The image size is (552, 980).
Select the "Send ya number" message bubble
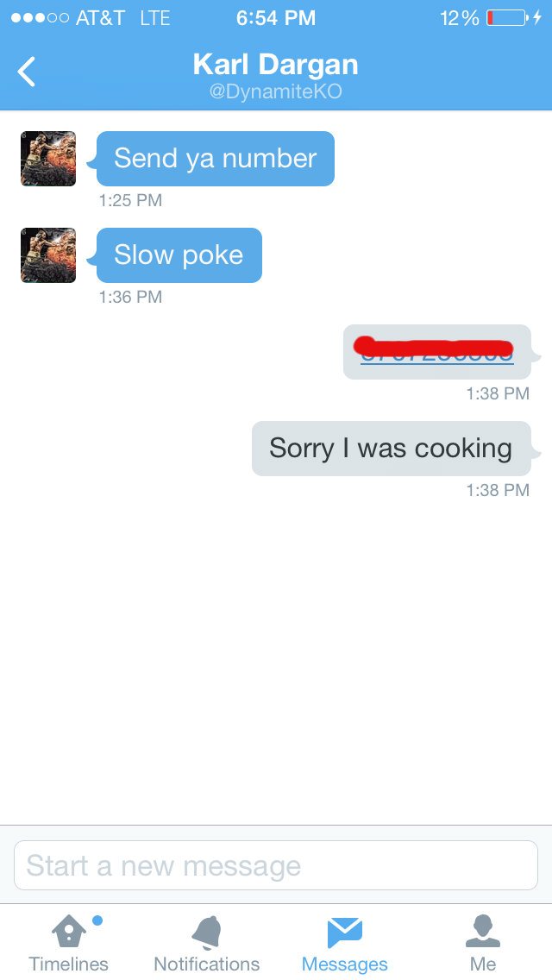pyautogui.click(x=215, y=159)
